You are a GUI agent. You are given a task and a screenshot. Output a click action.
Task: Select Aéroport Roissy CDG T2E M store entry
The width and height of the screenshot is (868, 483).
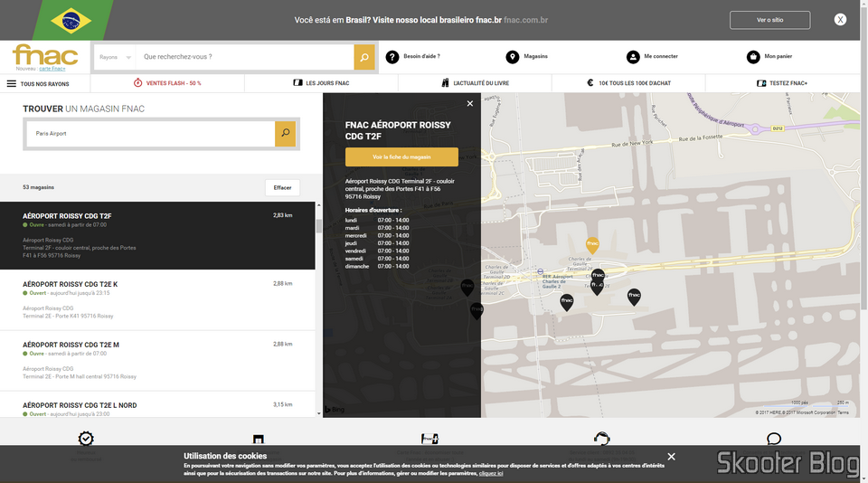click(x=157, y=361)
